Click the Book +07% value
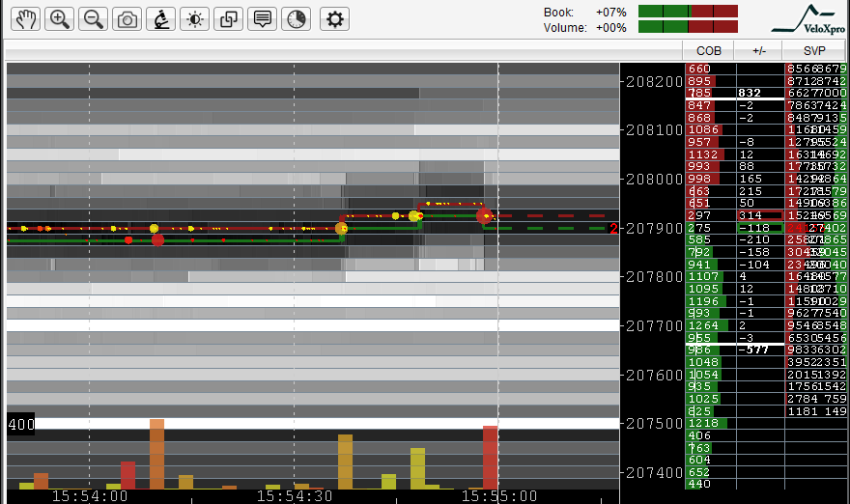 611,12
